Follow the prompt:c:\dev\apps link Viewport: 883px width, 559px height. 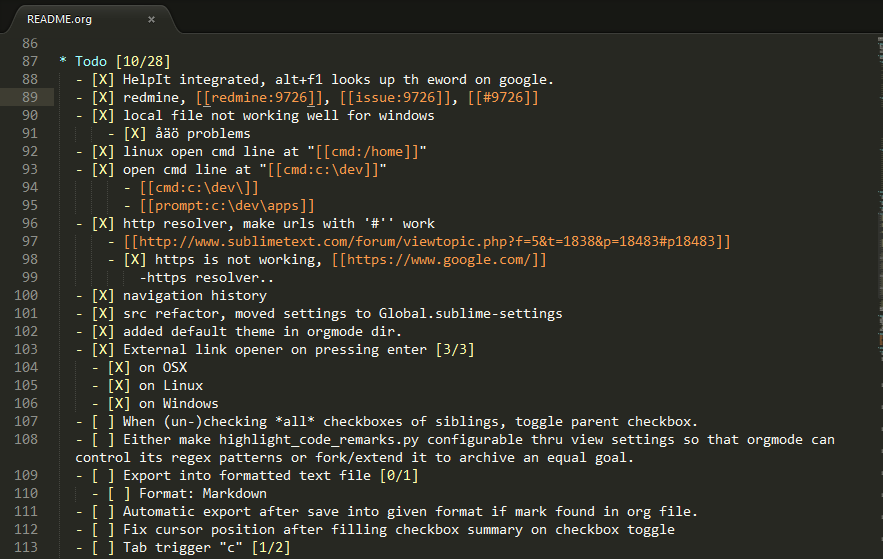tap(227, 205)
